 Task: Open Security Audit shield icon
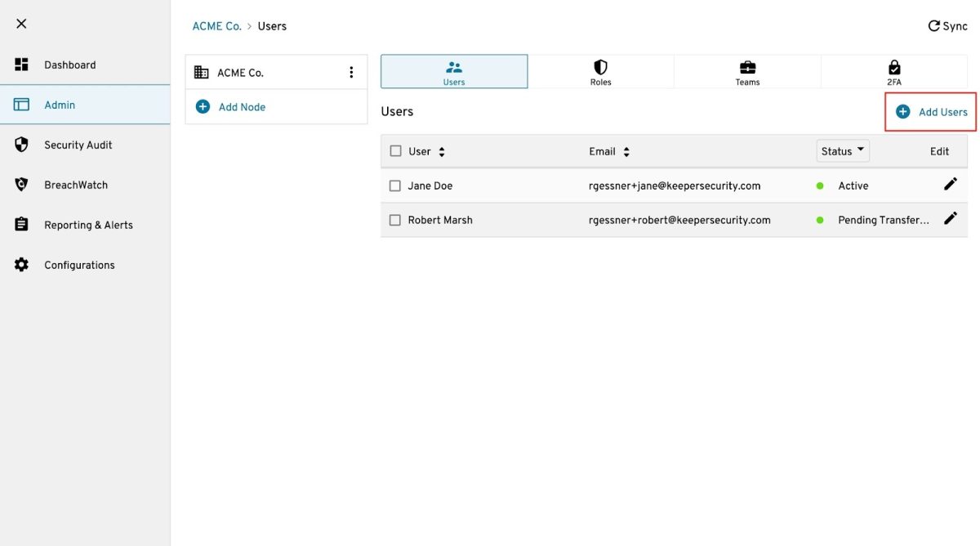[x=22, y=145]
